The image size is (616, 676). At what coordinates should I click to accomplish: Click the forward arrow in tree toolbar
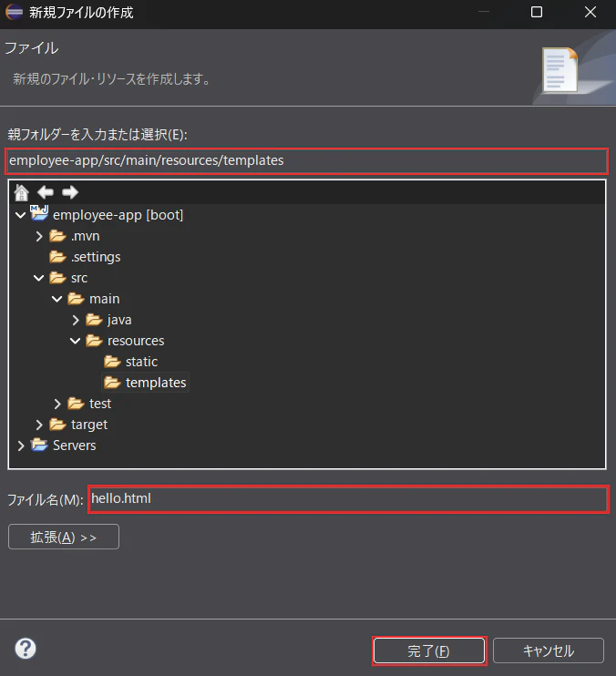coord(70,192)
